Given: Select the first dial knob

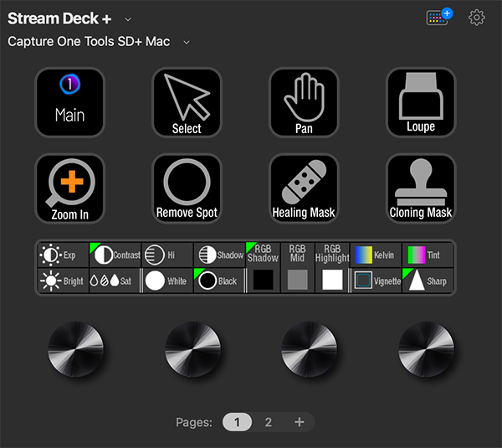Looking at the screenshot, I should pyautogui.click(x=75, y=349).
